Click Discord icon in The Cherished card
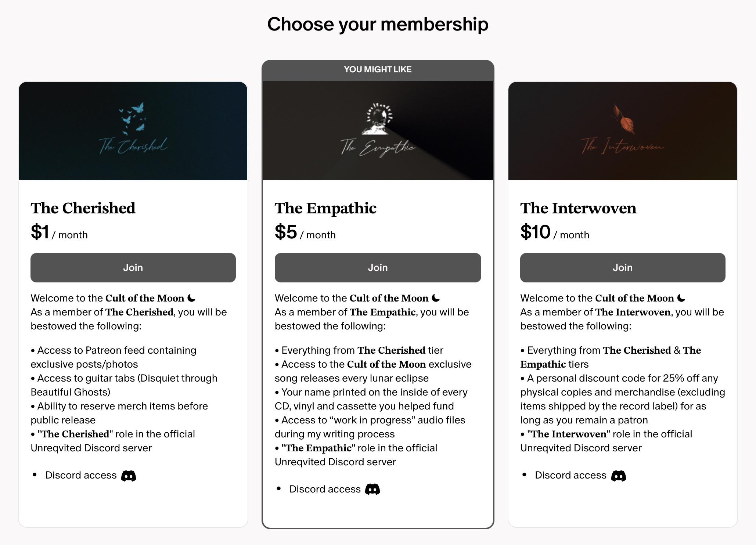The image size is (756, 545). tap(129, 476)
